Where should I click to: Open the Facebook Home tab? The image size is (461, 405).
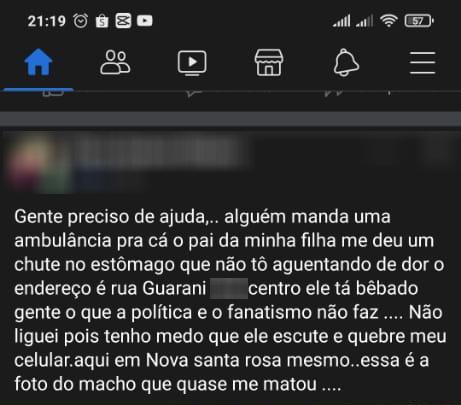coord(39,62)
